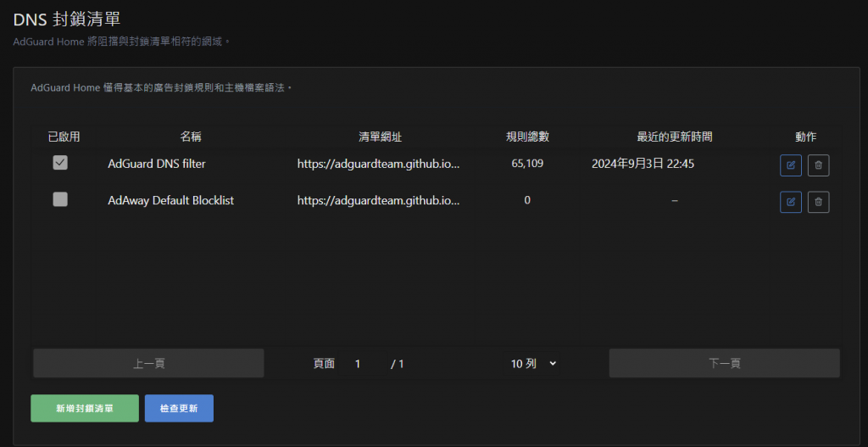Sort by the 規則總數 column header
868x447 pixels.
pyautogui.click(x=527, y=137)
